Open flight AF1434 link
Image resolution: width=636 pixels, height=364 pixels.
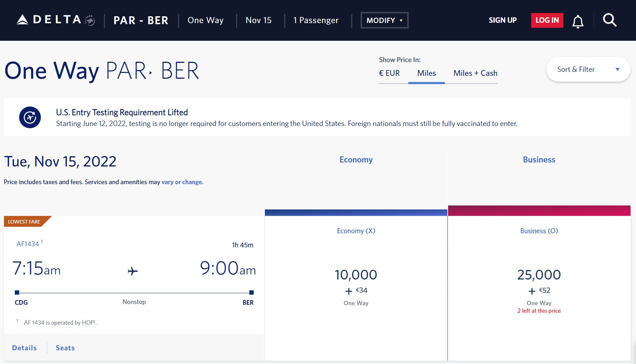click(28, 244)
